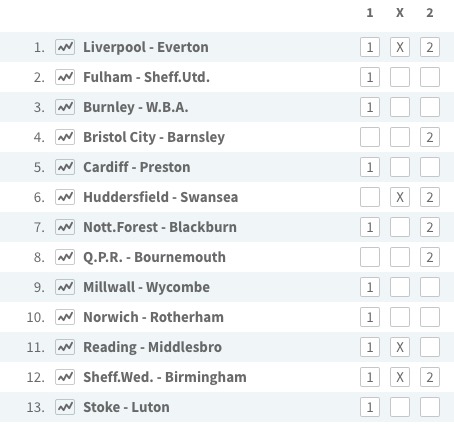454x433 pixels.
Task: Uncheck the X box for Reading - Middlesbro
Action: 400,347
